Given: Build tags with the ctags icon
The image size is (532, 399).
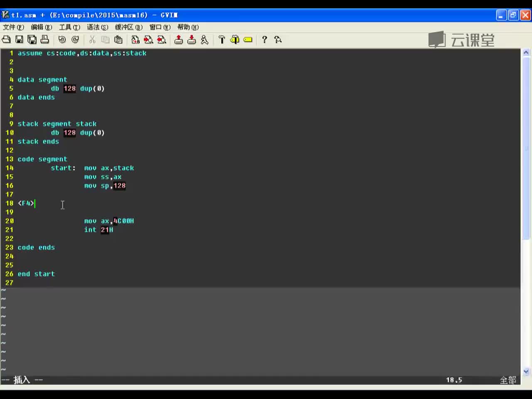Looking at the screenshot, I should [x=235, y=39].
